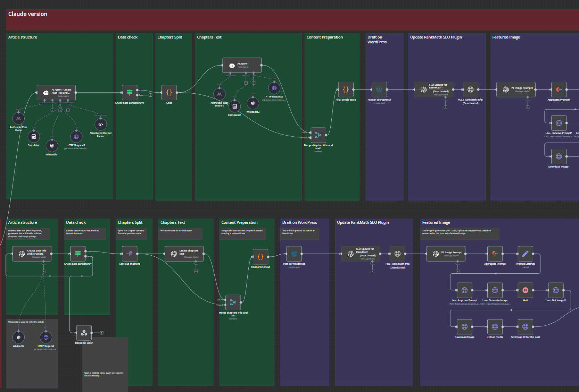
Task: Select the Aggregate Prompt node
Action: (495, 254)
